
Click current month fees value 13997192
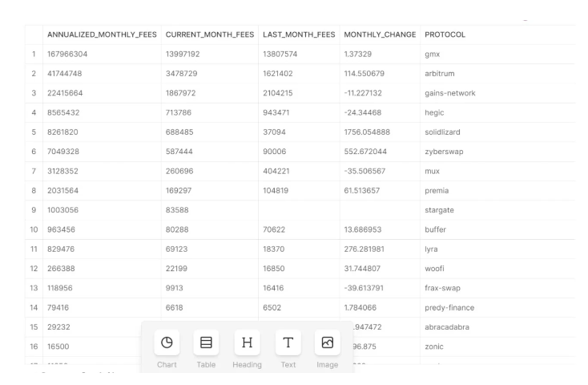183,54
